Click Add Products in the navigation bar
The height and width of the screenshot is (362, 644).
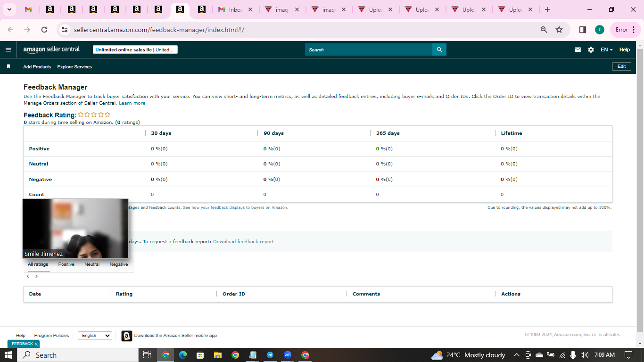point(37,67)
